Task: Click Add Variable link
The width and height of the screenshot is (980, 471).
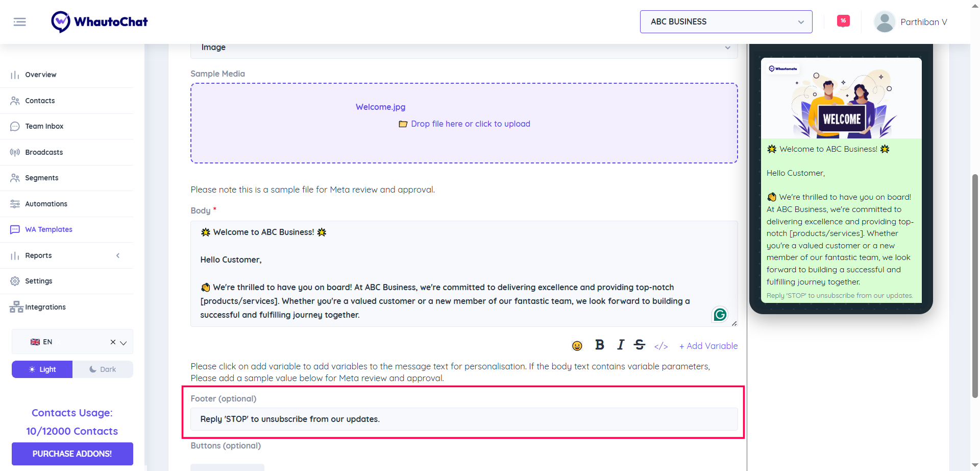Action: tap(708, 346)
